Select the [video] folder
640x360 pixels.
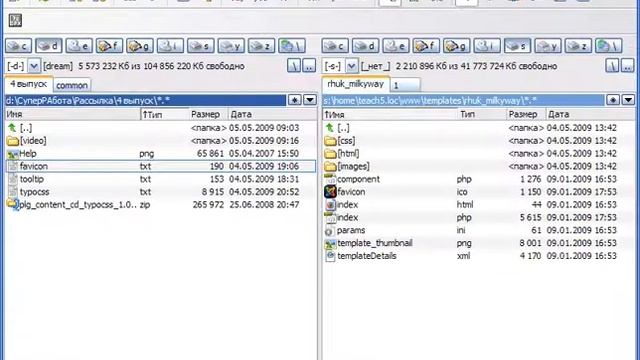[x=160, y=141]
